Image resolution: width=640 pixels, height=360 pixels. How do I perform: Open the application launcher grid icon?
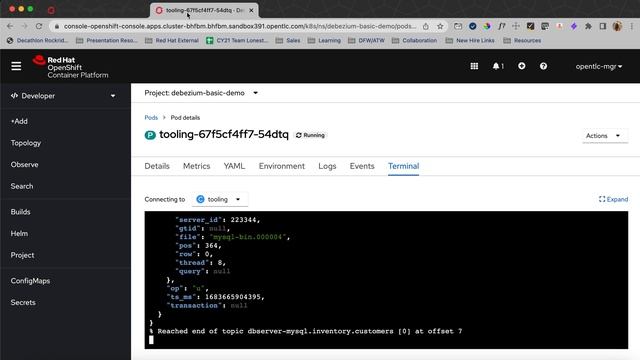coord(474,66)
